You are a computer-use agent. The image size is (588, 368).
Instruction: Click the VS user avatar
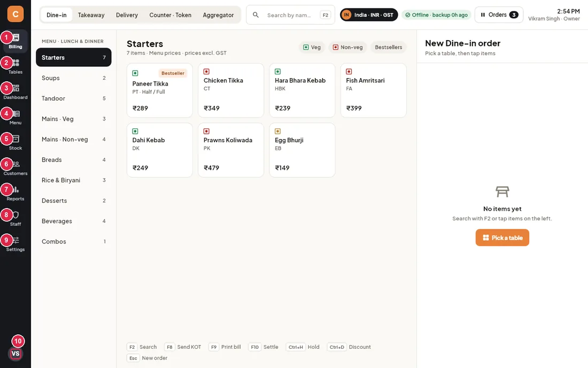16,354
